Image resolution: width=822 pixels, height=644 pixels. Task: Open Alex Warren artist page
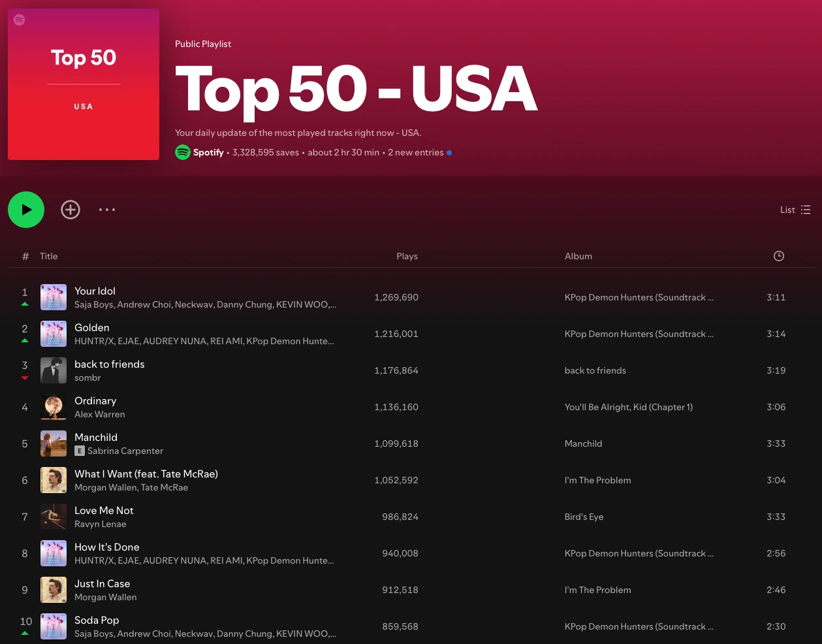100,415
